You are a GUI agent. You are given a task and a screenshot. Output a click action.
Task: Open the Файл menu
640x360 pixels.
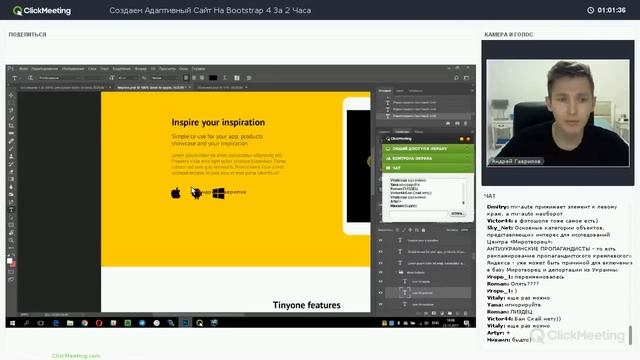pos(23,69)
